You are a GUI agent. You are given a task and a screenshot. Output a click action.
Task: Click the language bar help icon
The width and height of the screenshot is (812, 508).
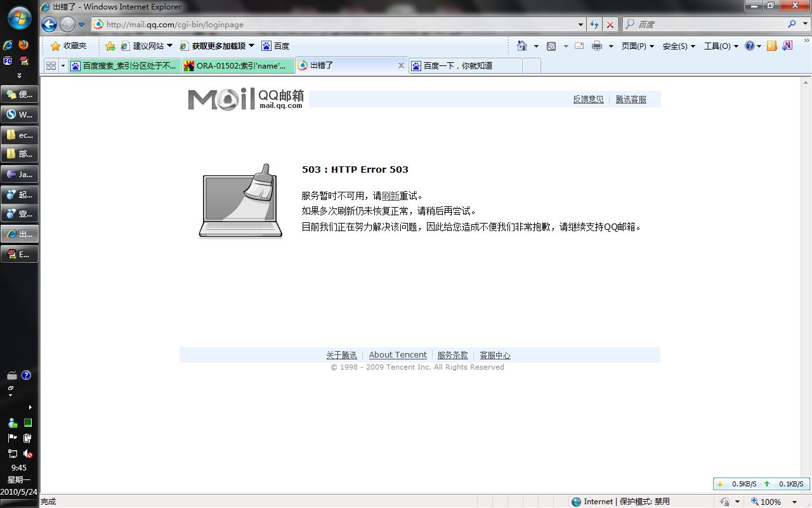tap(26, 375)
